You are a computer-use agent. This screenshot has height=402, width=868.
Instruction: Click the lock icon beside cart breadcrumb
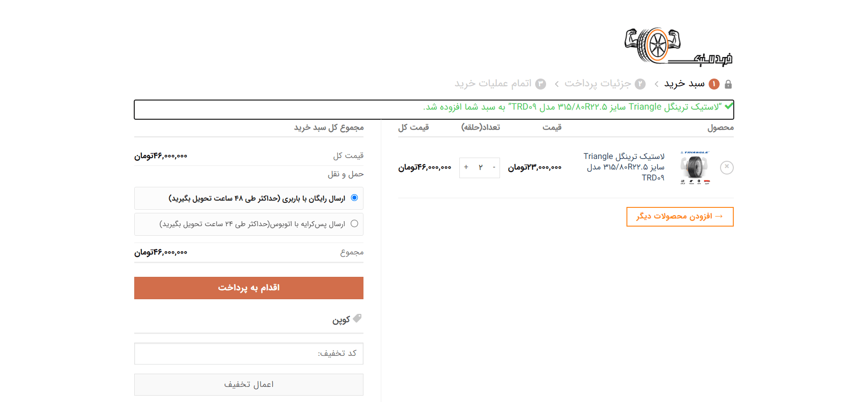click(x=728, y=84)
